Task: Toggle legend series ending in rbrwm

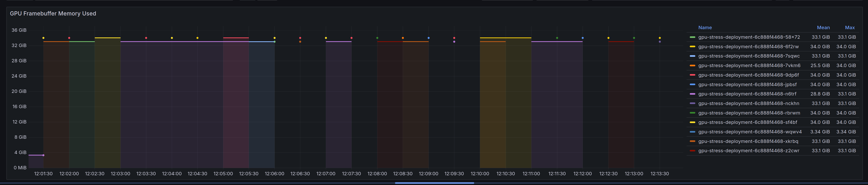Action: tap(749, 113)
